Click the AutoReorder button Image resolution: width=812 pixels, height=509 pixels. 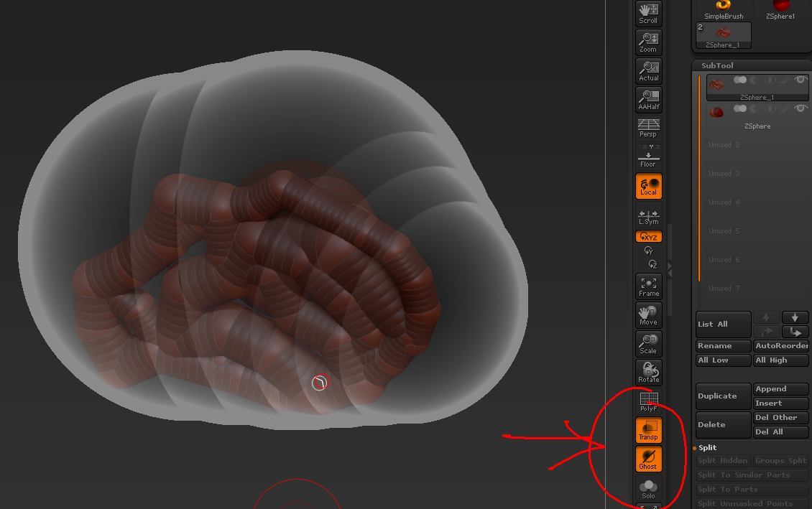pos(781,345)
